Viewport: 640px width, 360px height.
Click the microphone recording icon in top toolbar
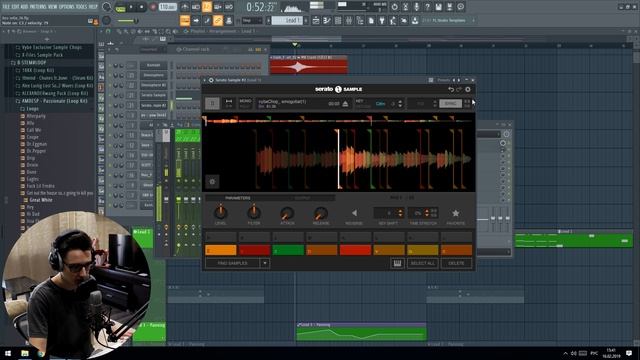416,7
